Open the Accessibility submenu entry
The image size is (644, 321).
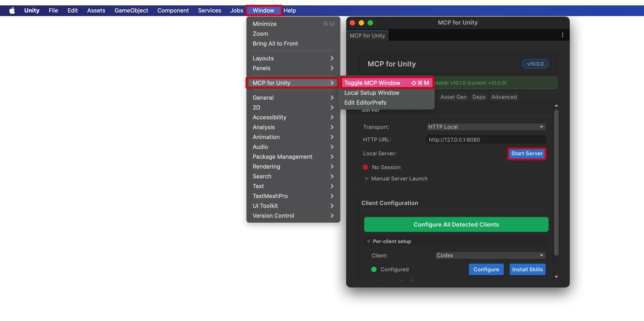293,117
